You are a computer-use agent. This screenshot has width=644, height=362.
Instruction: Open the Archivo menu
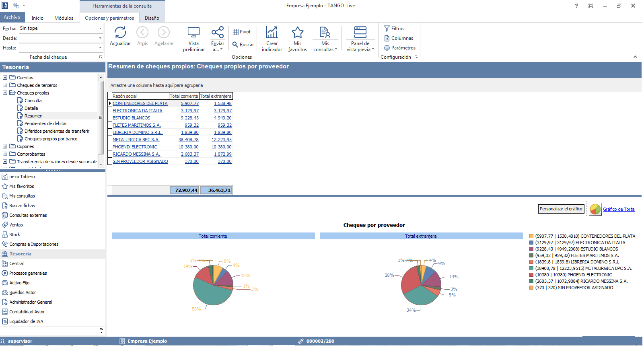coord(12,17)
